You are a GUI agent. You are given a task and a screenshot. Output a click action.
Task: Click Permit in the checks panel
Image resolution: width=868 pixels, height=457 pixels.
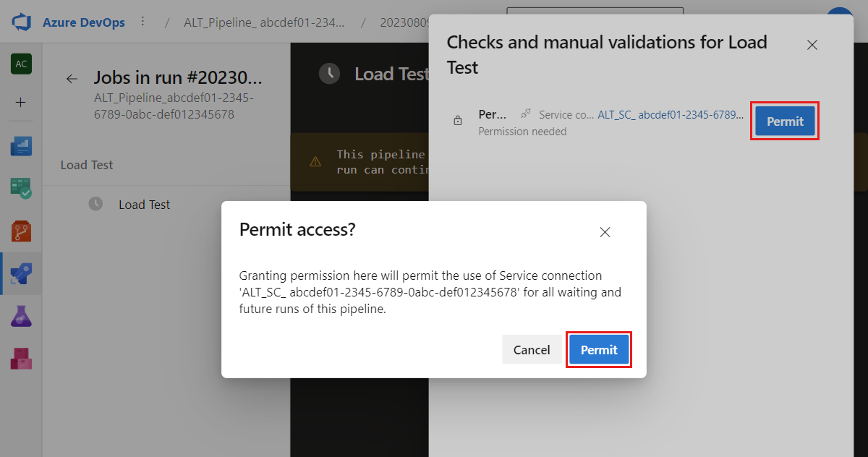pos(785,121)
